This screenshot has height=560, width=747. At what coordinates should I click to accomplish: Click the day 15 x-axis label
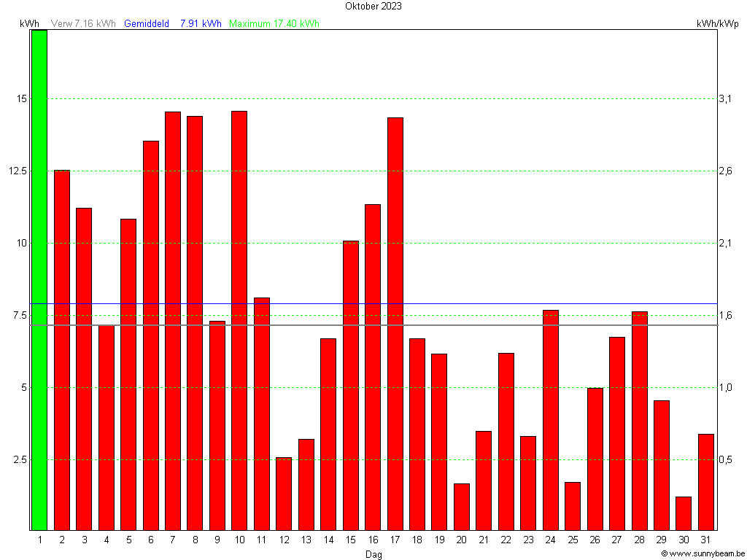(350, 540)
